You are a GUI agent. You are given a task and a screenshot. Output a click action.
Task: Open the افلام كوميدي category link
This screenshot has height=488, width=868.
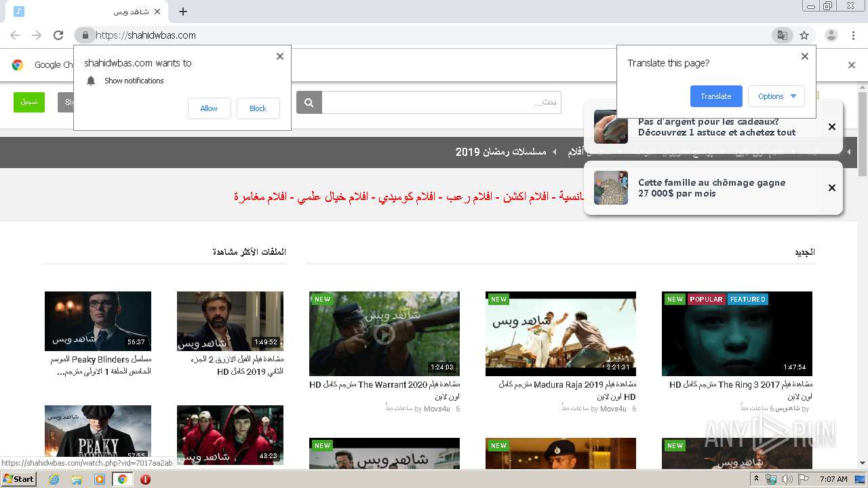[406, 197]
